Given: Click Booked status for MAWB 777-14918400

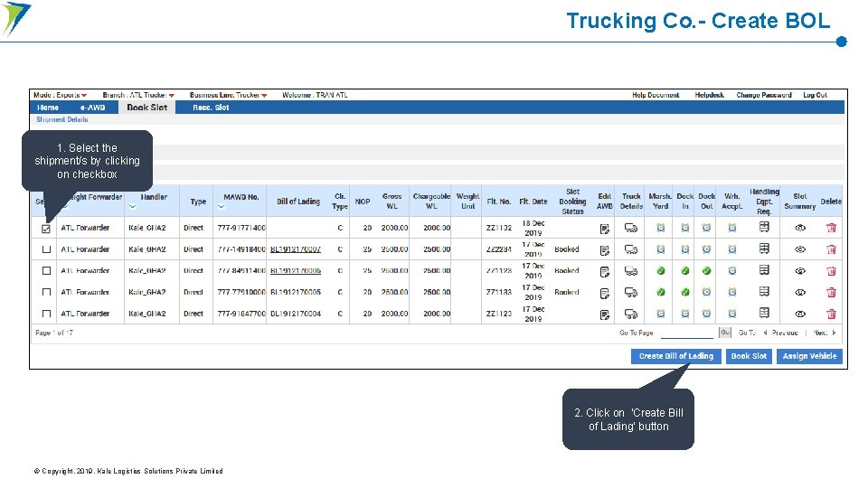Looking at the screenshot, I should [x=566, y=249].
